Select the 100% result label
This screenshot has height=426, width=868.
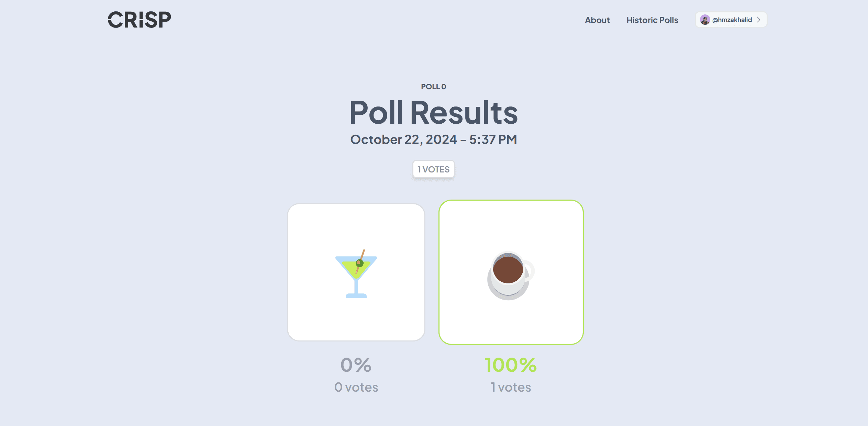(511, 365)
